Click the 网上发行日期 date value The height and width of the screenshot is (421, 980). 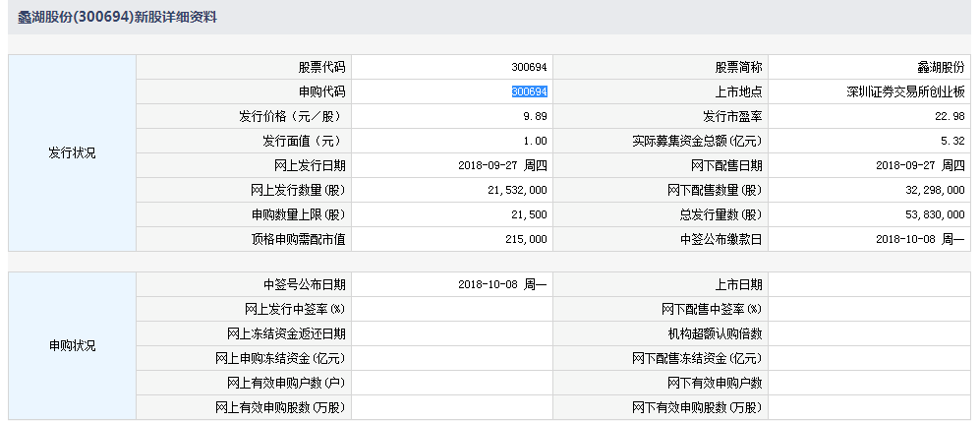502,165
